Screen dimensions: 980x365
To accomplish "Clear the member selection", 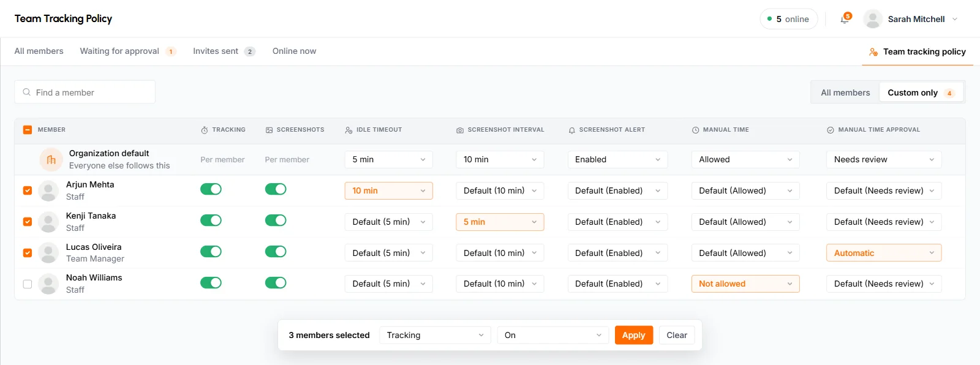I will click(x=677, y=335).
